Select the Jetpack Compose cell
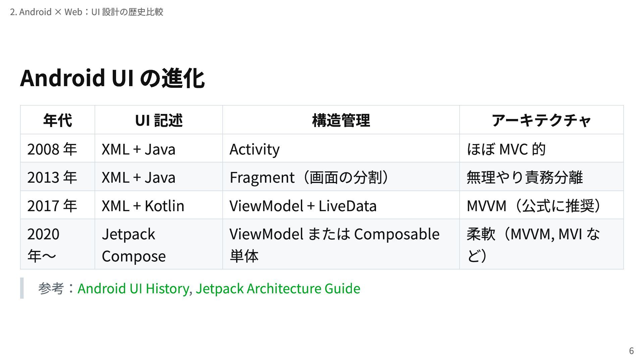This screenshot has height=362, width=644. 133,245
